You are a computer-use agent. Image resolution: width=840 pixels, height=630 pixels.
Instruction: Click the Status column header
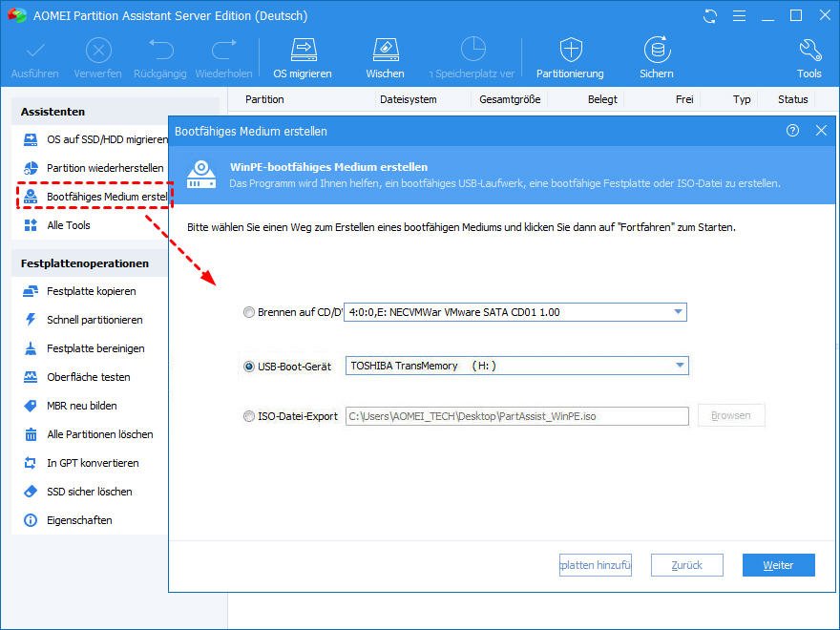click(793, 99)
